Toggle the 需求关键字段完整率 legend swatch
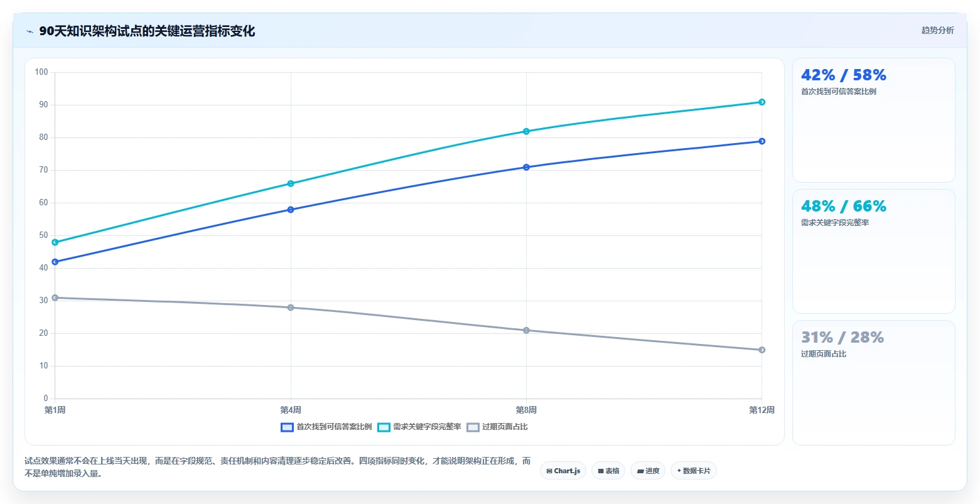The image size is (980, 504). [x=384, y=427]
